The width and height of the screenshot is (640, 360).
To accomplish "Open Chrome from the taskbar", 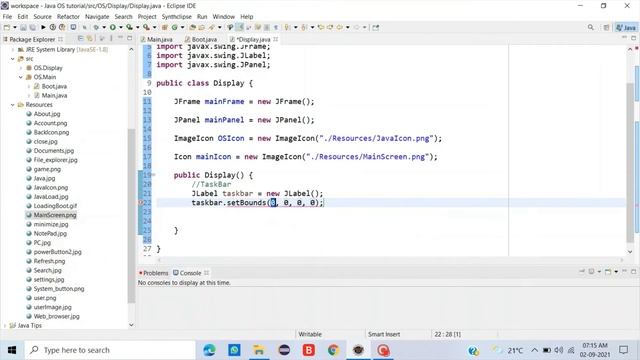I will pyautogui.click(x=333, y=350).
